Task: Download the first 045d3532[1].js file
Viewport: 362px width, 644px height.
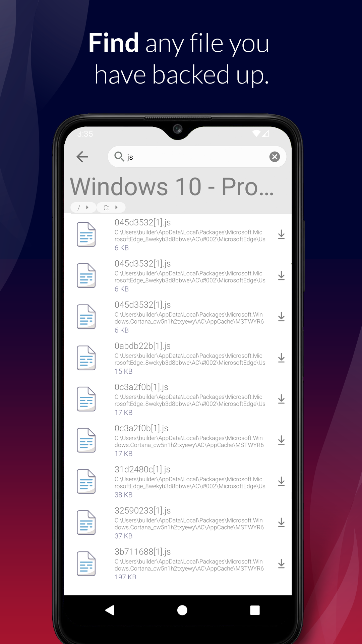Action: [x=281, y=235]
